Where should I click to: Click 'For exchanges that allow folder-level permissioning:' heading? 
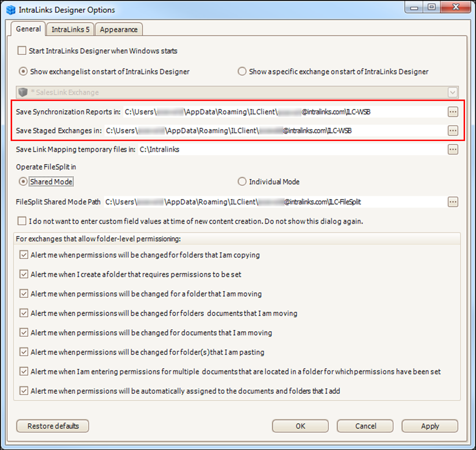[x=98, y=239]
